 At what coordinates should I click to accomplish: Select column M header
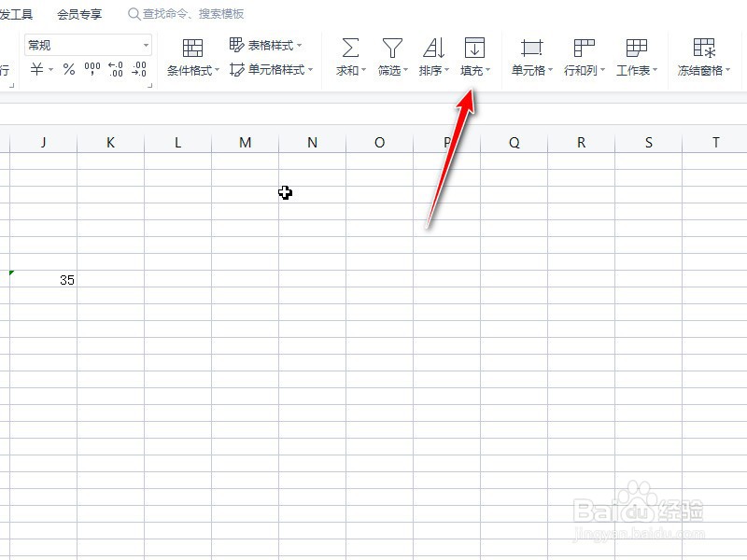pyautogui.click(x=245, y=143)
